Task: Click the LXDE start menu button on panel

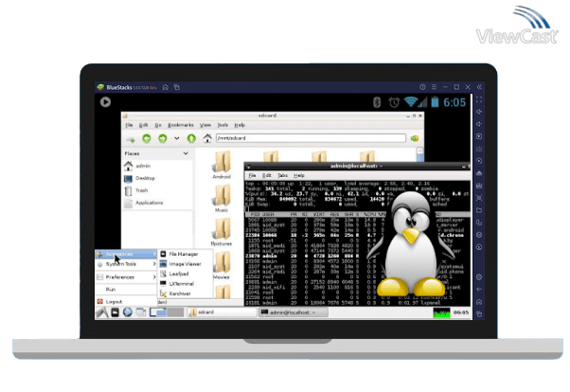Action: point(102,312)
